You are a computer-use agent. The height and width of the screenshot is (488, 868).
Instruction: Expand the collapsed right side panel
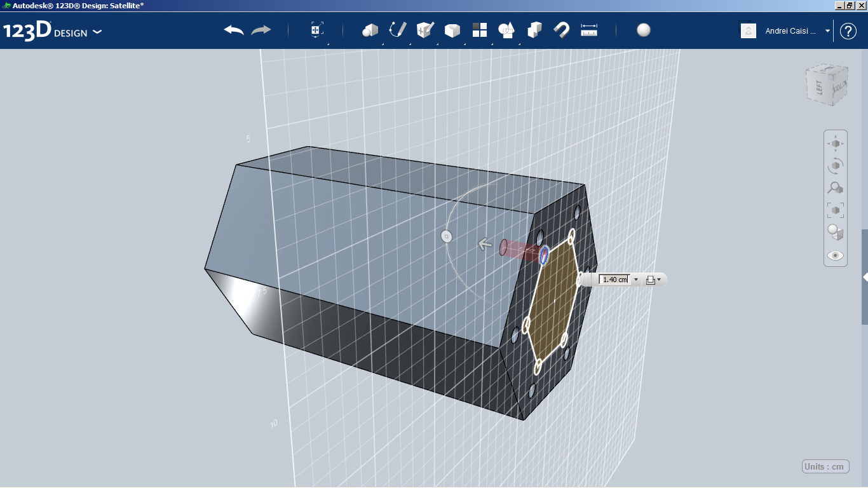(x=865, y=277)
